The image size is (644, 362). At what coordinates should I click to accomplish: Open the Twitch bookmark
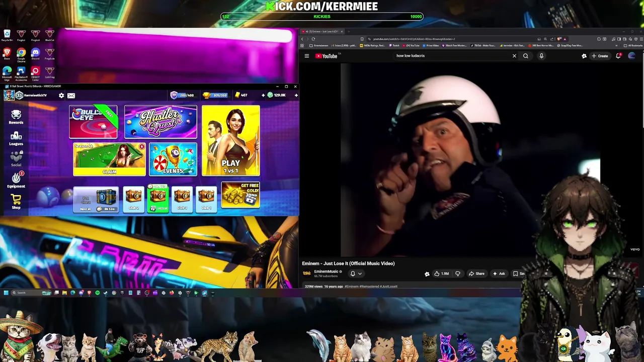(394, 45)
